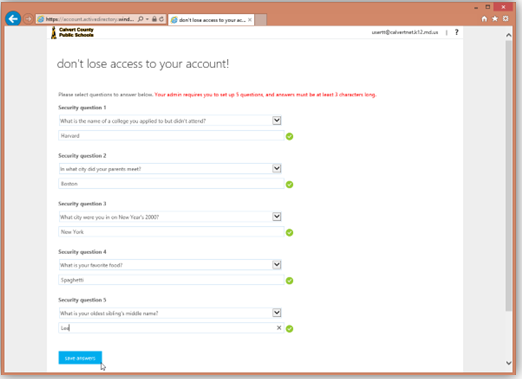Click the address bar URL field
This screenshot has width=522, height=379.
coord(89,19)
